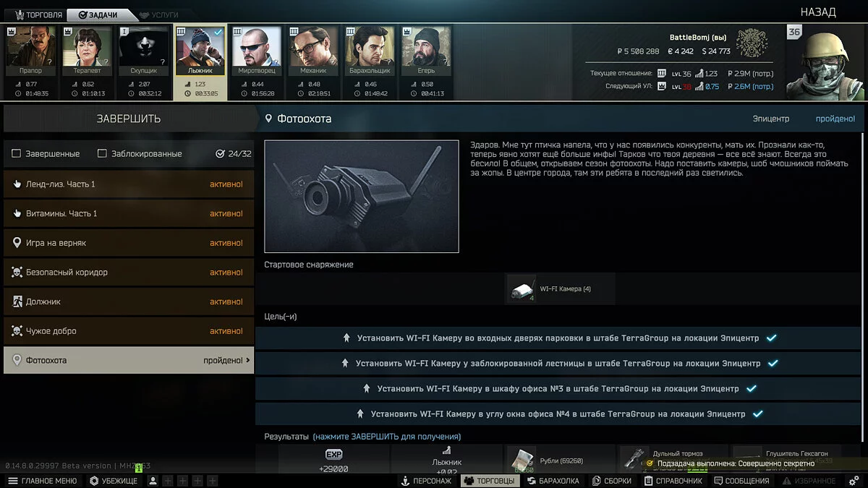Select trader Терапевт portrait

point(87,51)
